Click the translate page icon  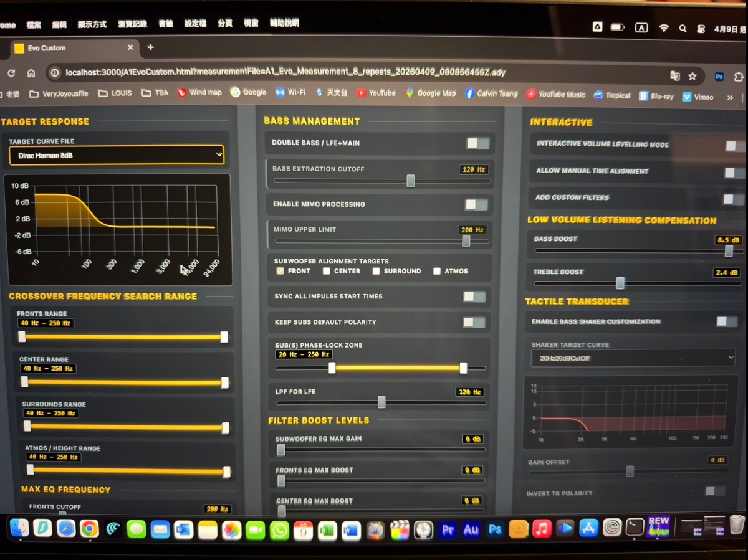tap(674, 76)
